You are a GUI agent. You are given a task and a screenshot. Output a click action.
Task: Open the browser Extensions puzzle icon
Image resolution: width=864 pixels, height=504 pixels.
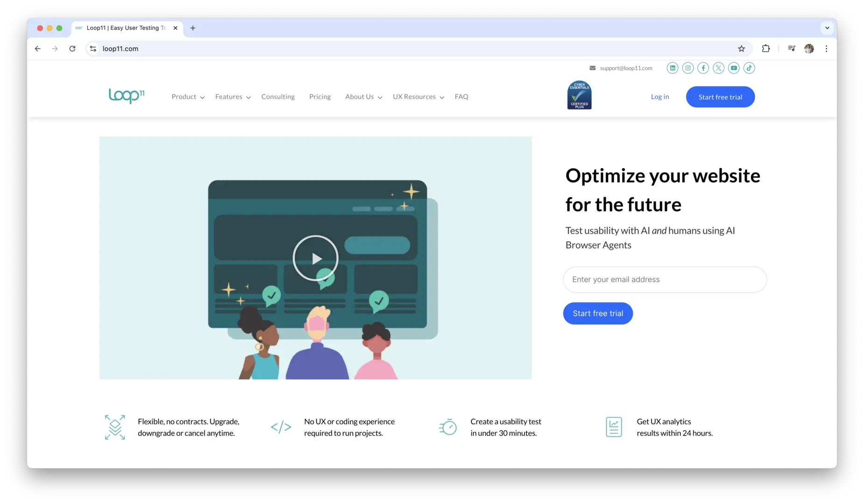766,49
